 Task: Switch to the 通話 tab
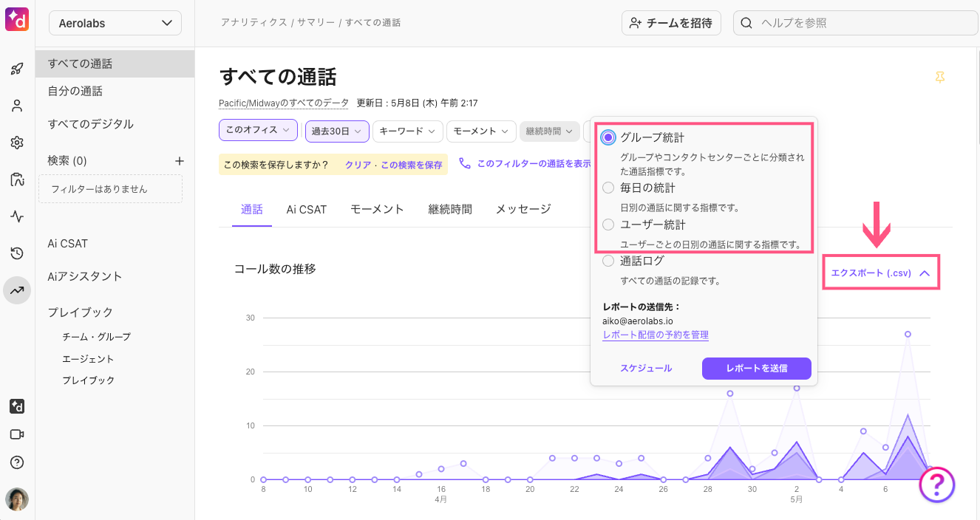(x=251, y=210)
